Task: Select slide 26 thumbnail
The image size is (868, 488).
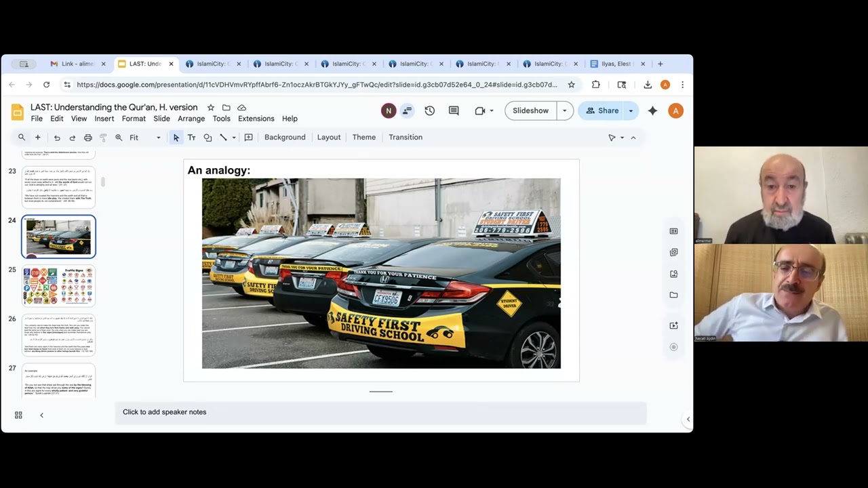Action: pos(59,335)
